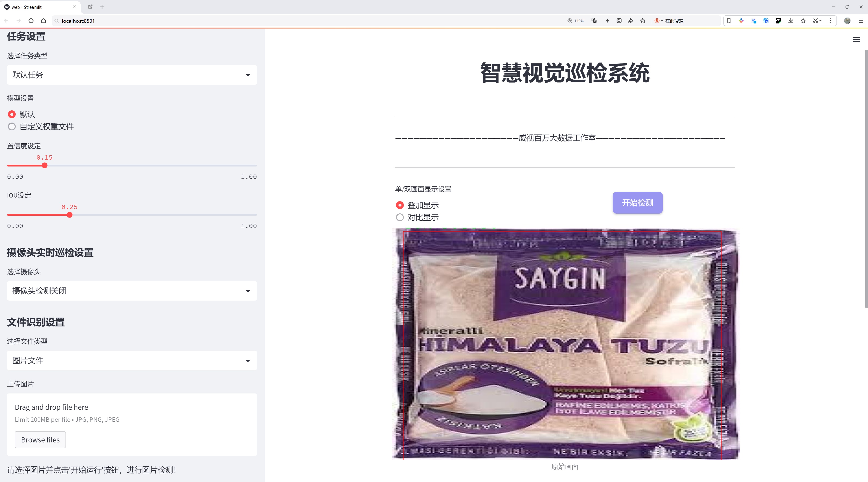Viewport: 868px width, 482px height.
Task: Click the black-green leaf extension icon
Action: pyautogui.click(x=778, y=21)
